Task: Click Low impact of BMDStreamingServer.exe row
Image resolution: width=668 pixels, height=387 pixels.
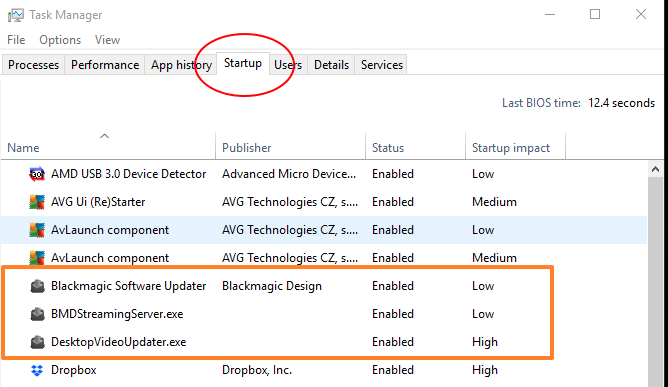Action: [x=483, y=314]
